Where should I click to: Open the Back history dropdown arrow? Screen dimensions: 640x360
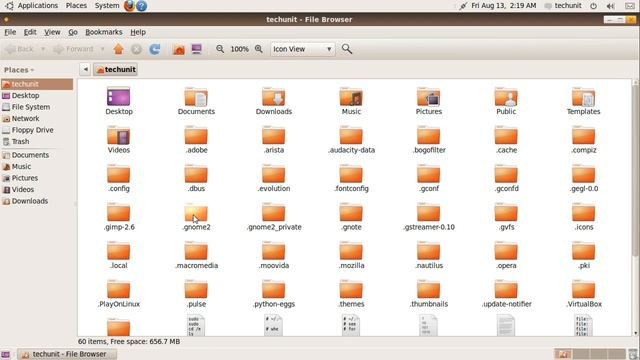pos(42,49)
